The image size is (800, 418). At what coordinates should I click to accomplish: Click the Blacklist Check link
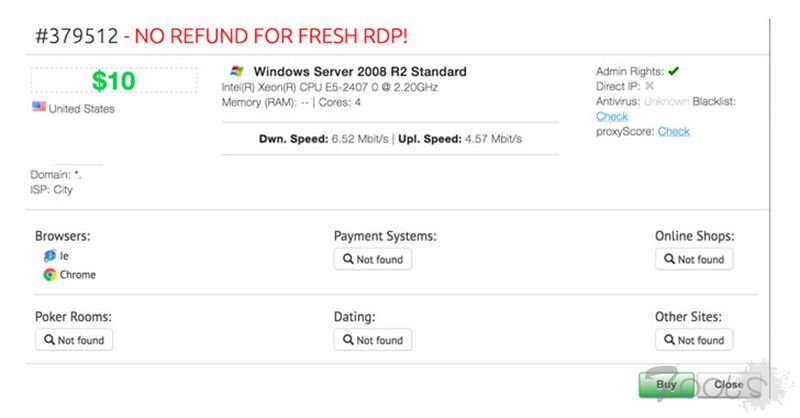[x=612, y=117]
